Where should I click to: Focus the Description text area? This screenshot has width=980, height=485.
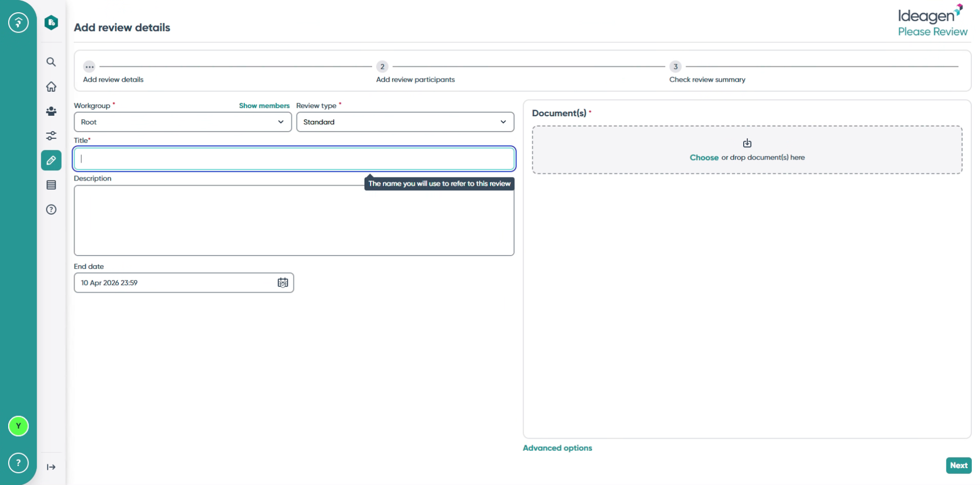(294, 220)
